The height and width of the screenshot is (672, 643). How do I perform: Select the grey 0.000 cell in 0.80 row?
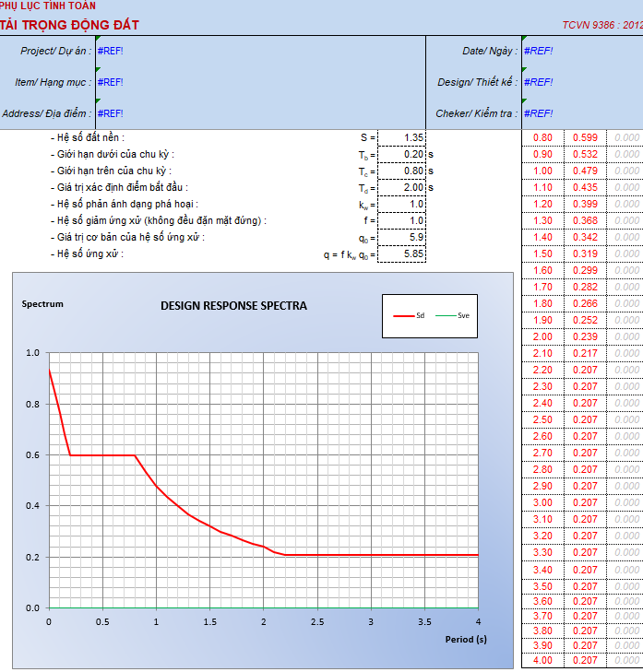(x=625, y=137)
